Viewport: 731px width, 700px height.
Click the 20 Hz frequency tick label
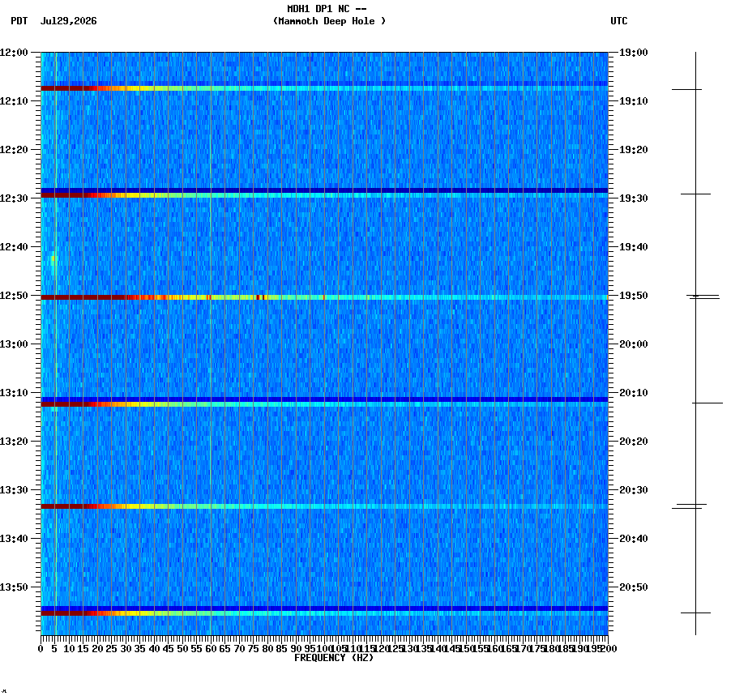pos(97,649)
